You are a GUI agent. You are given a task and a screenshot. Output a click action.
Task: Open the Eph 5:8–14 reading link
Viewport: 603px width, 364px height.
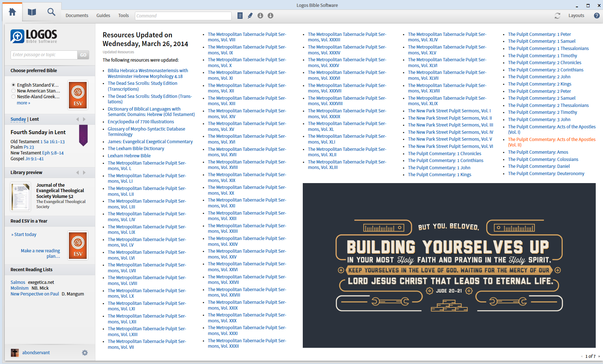click(53, 153)
